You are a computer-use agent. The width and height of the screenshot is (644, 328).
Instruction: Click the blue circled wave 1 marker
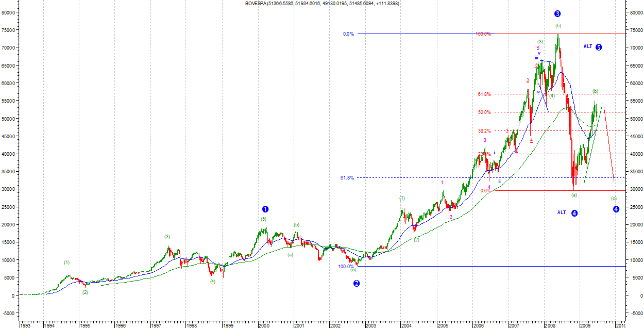[x=265, y=209]
